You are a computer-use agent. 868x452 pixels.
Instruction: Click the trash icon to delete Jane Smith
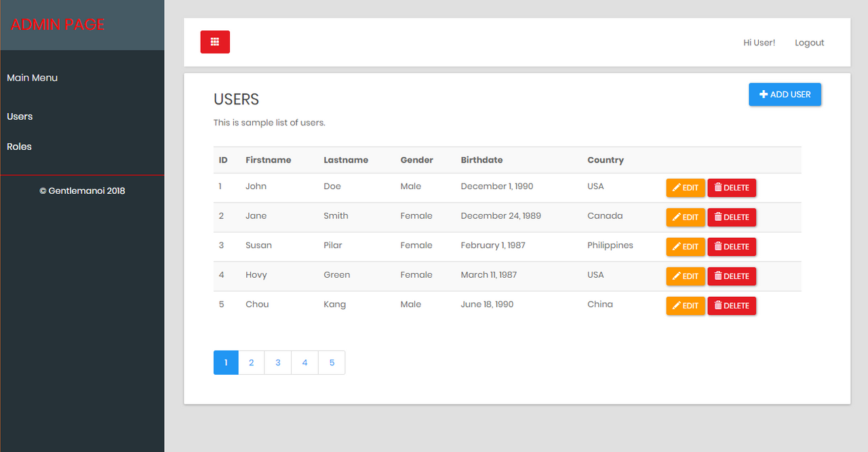point(719,217)
